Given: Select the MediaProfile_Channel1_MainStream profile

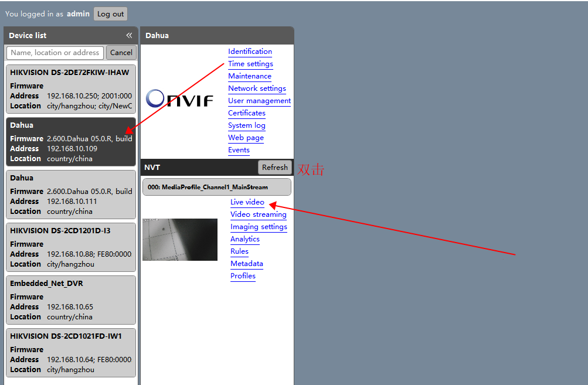Looking at the screenshot, I should click(217, 187).
